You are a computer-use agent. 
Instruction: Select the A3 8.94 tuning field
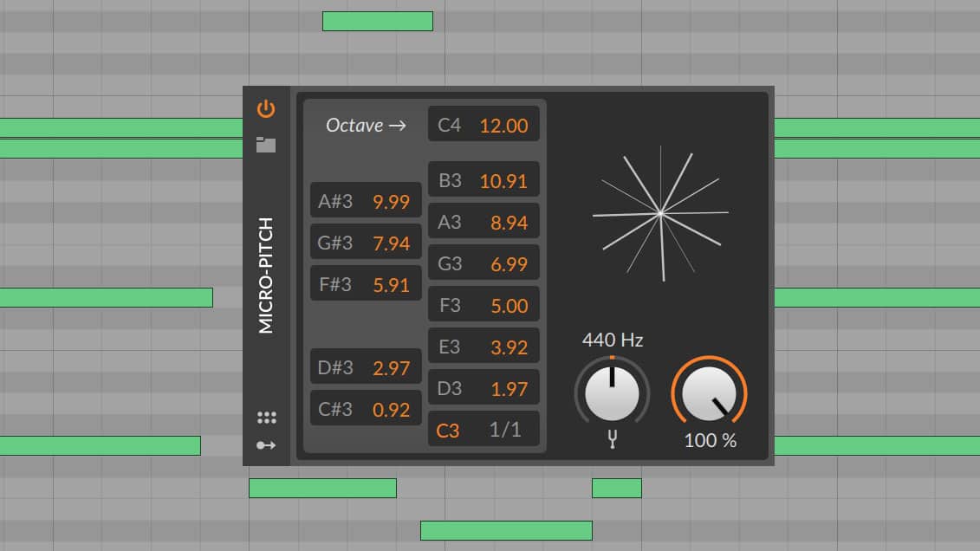pyautogui.click(x=484, y=221)
